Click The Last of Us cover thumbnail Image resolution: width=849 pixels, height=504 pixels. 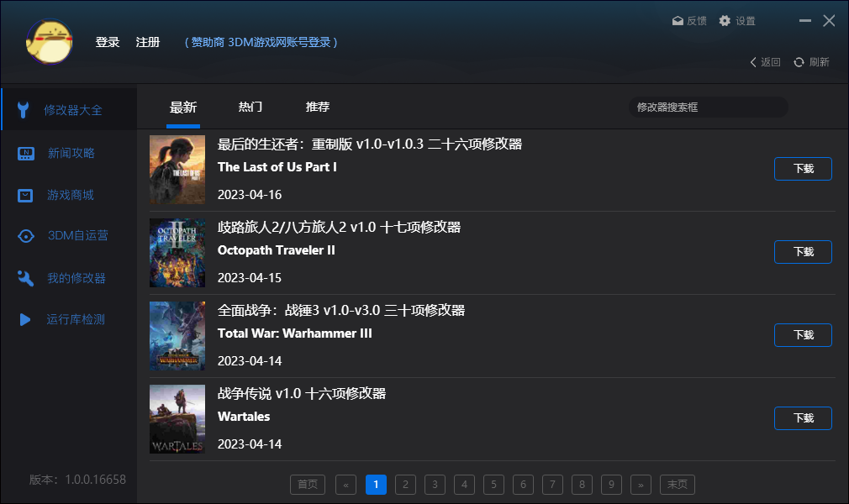177,170
